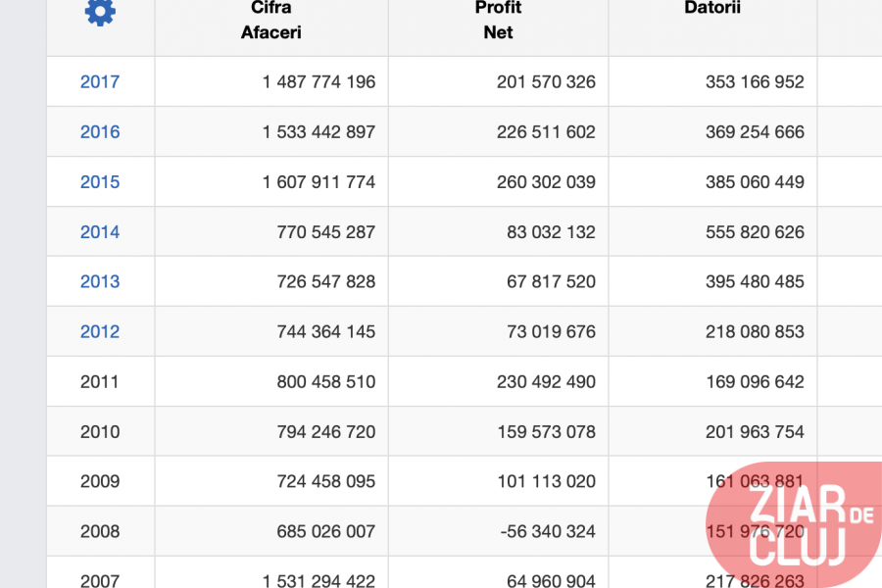
Task: Select the 2007 turnover cell 1 531 294 422
Action: (x=318, y=580)
